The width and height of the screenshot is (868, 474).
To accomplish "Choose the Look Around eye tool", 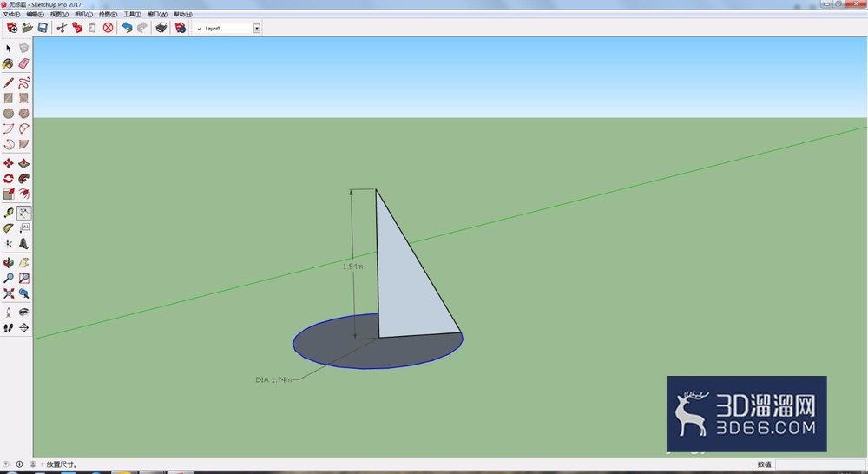I will 23,313.
